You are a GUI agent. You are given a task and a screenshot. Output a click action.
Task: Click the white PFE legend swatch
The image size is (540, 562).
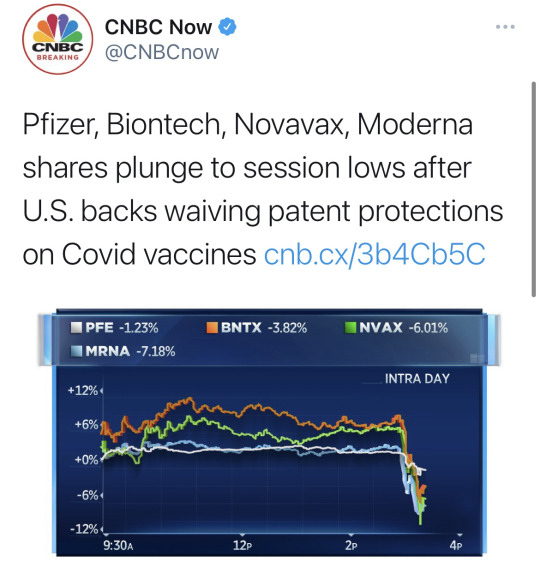[x=76, y=328]
